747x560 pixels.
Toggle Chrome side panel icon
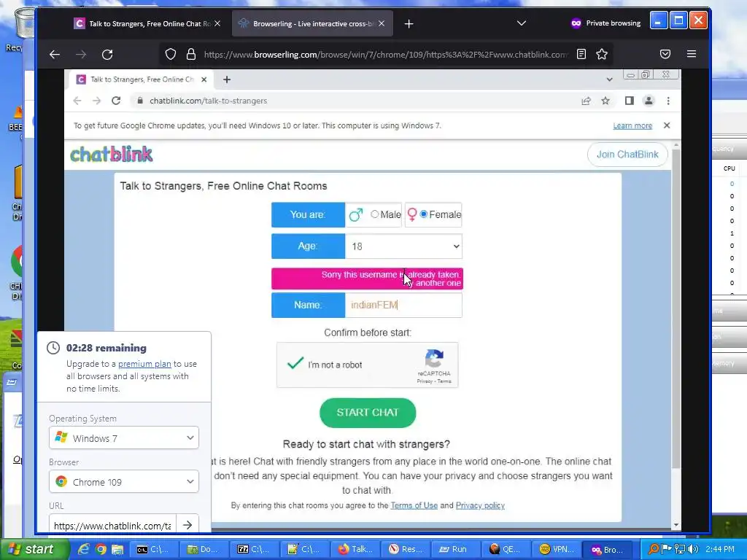tap(630, 101)
